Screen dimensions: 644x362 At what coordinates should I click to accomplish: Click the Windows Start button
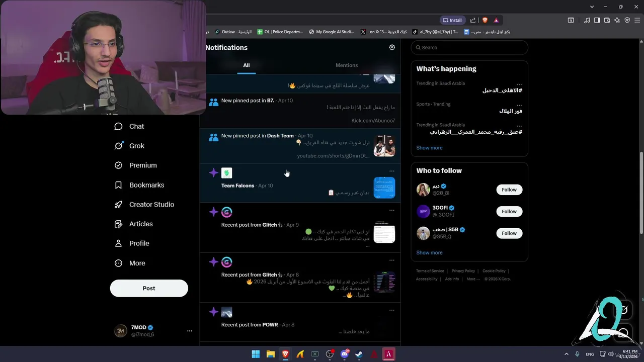point(256,354)
